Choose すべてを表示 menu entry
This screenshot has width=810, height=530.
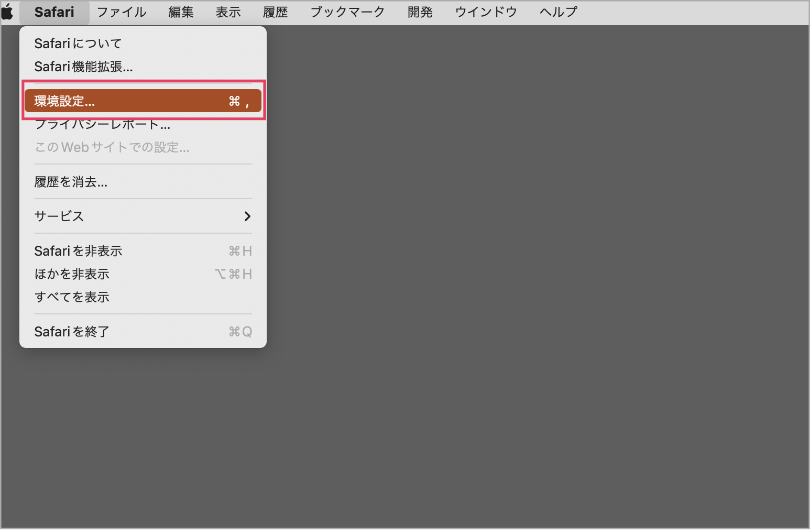point(143,297)
